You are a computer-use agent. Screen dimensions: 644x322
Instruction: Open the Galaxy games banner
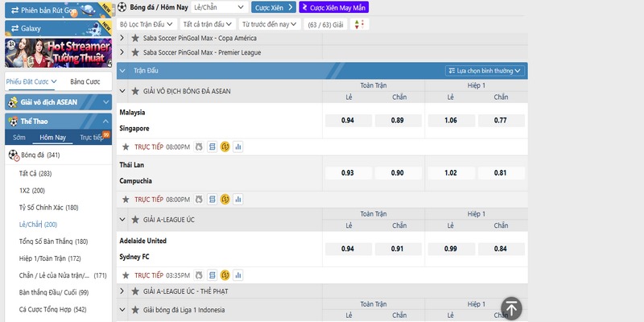coord(56,27)
